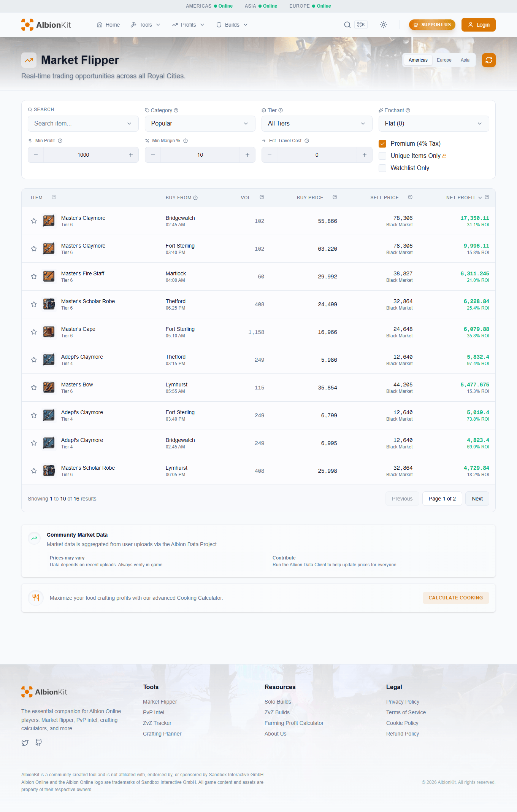Add Master's Fire Staff to watchlist
The width and height of the screenshot is (517, 812).
(34, 276)
